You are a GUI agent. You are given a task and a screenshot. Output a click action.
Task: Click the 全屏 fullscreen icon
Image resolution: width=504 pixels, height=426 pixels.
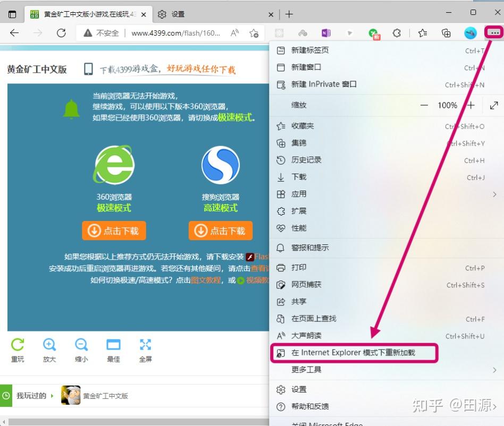click(145, 345)
